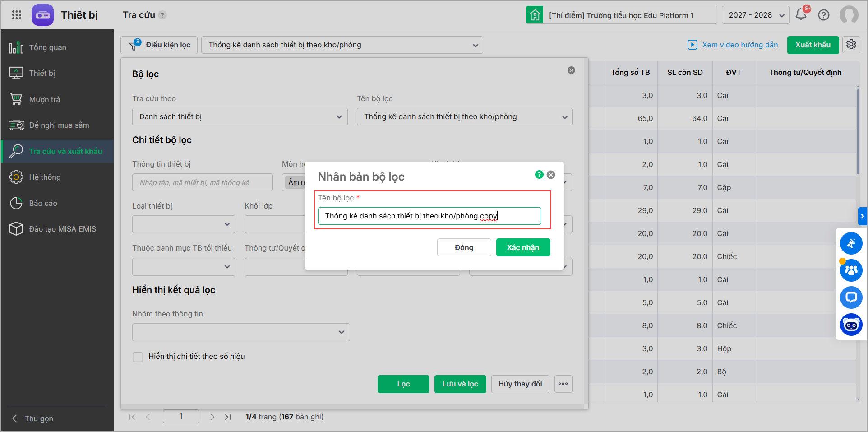Open Báo cáo sidebar menu item
Viewport: 868px width, 432px height.
click(43, 203)
